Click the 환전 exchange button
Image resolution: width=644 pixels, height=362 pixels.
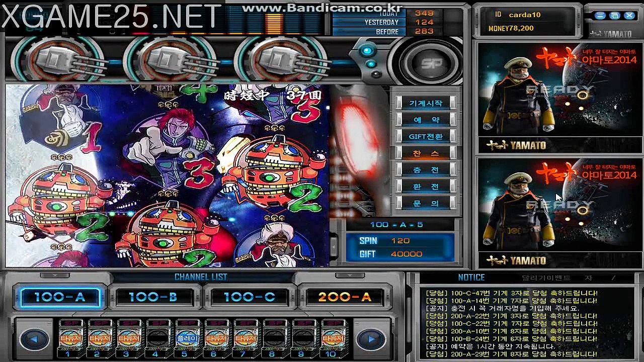426,187
